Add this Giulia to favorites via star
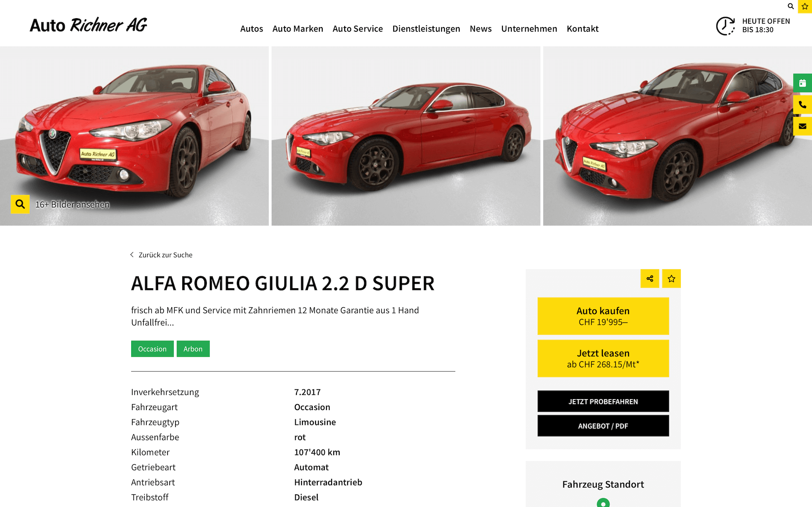Image resolution: width=812 pixels, height=507 pixels. coord(672,278)
